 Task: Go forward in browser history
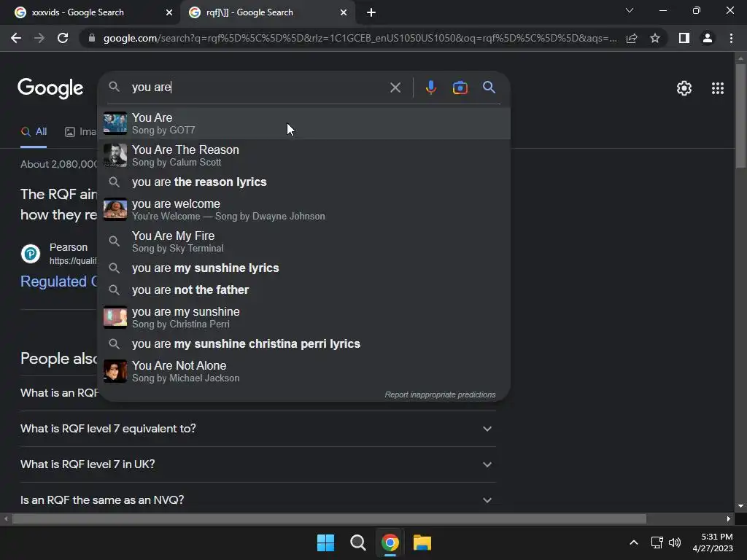(x=39, y=38)
